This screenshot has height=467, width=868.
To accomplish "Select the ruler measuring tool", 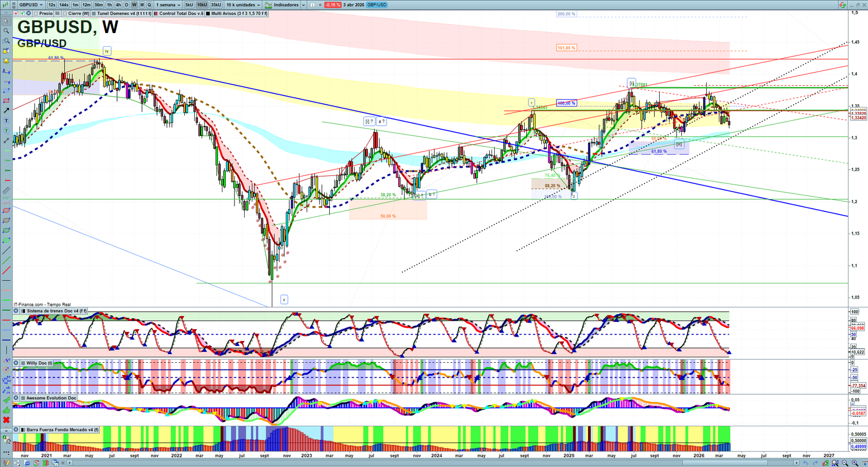I will coord(6,191).
